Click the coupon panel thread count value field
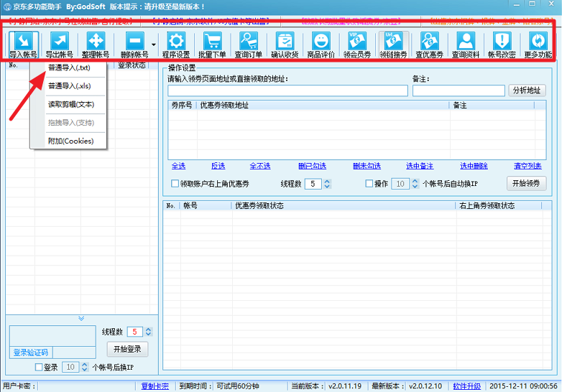The image size is (562, 392). coord(313,184)
